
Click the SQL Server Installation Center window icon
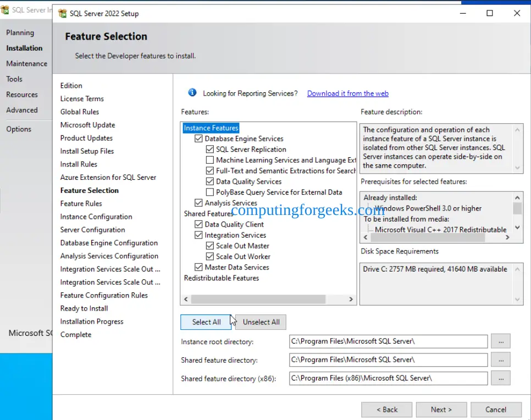pyautogui.click(x=5, y=10)
